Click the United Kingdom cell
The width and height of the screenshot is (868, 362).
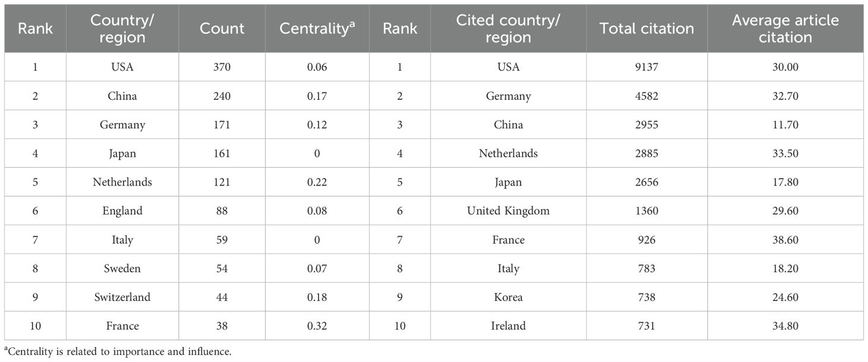(x=508, y=210)
